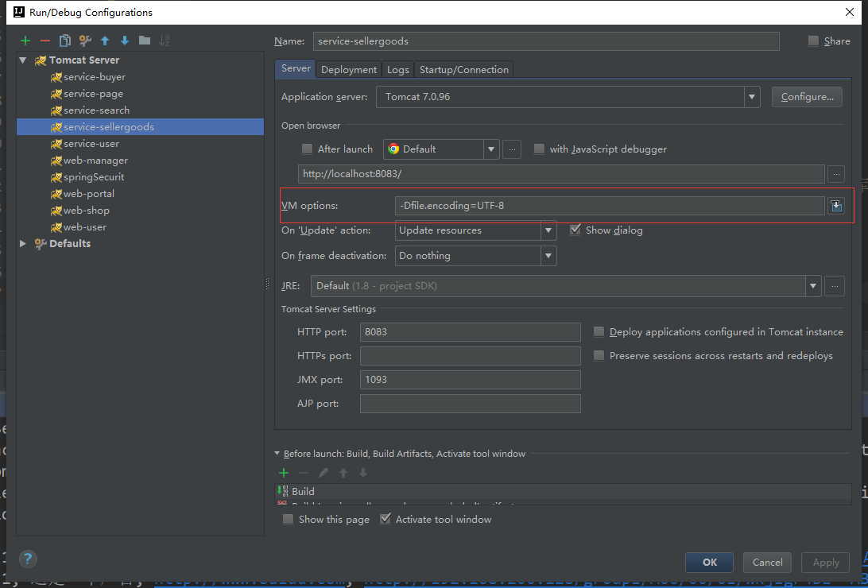Click the HTTP port field
868x588 pixels.
click(470, 332)
